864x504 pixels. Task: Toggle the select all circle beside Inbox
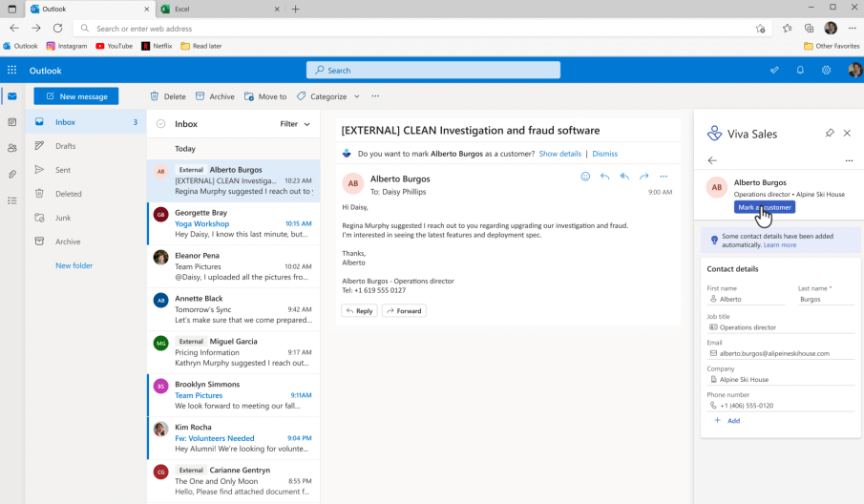coord(160,124)
